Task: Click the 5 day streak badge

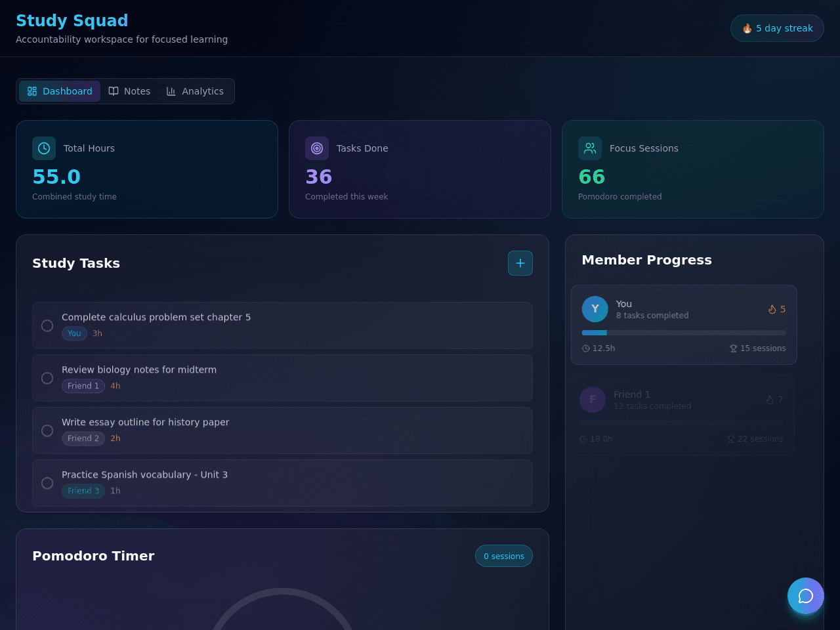Action: pos(777,28)
